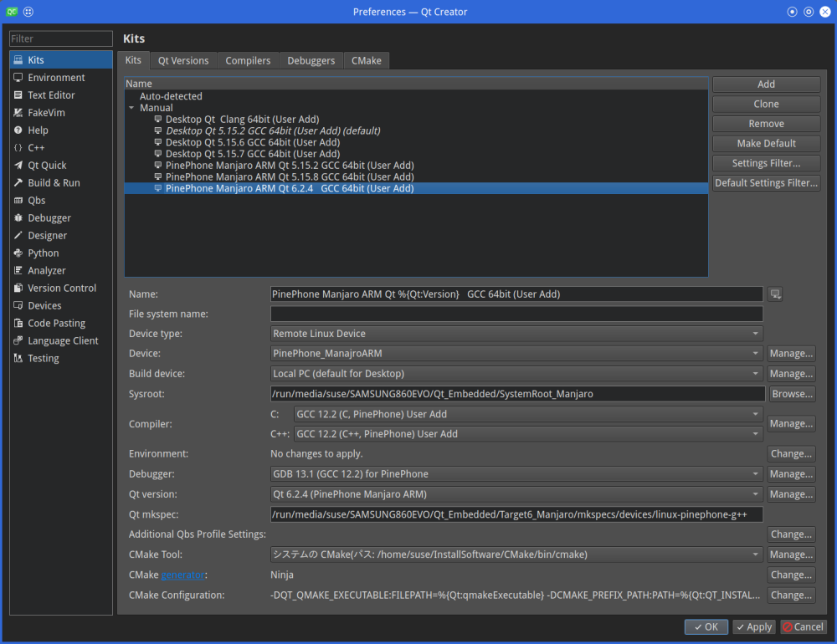Click the Qt mkspec path field
Viewport: 837px width, 644px height.
[516, 514]
